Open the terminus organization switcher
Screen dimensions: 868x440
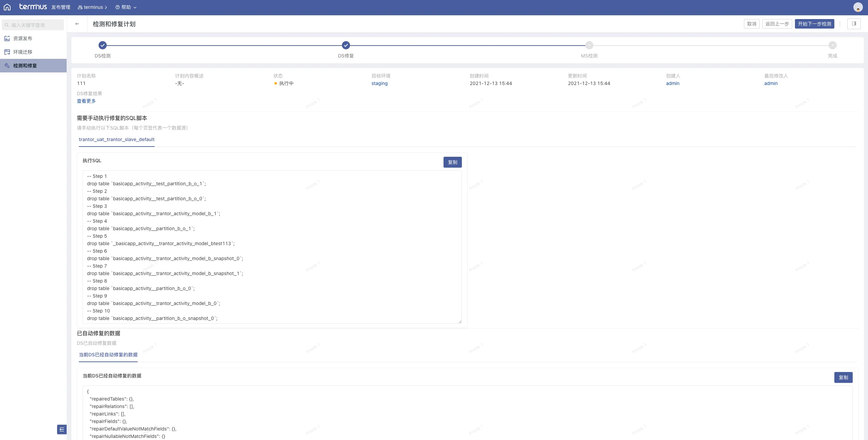click(92, 7)
